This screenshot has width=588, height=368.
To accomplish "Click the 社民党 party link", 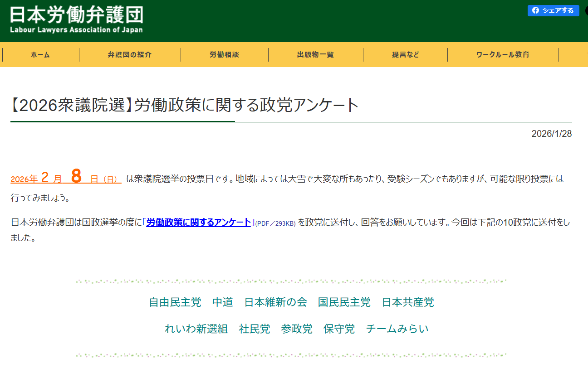I will (x=254, y=329).
